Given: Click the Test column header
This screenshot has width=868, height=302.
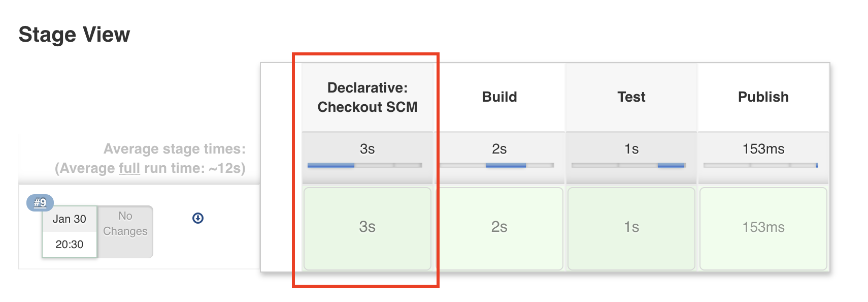Looking at the screenshot, I should tap(631, 97).
